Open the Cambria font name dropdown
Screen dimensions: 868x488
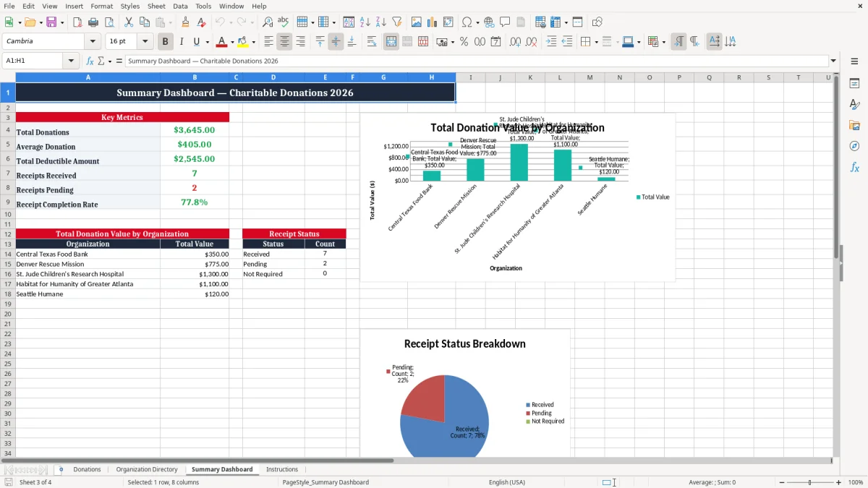click(x=93, y=42)
